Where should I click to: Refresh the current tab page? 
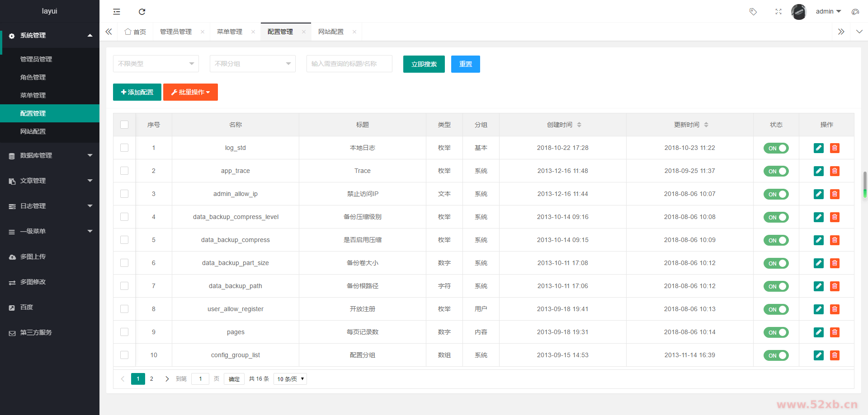tap(142, 12)
